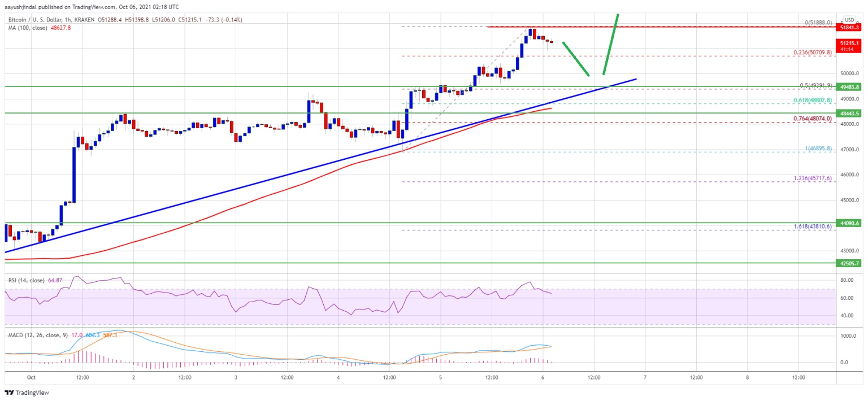Select the 1.618(43810.6) Fibonacci level label
Image resolution: width=868 pixels, height=401 pixels.
[813, 226]
